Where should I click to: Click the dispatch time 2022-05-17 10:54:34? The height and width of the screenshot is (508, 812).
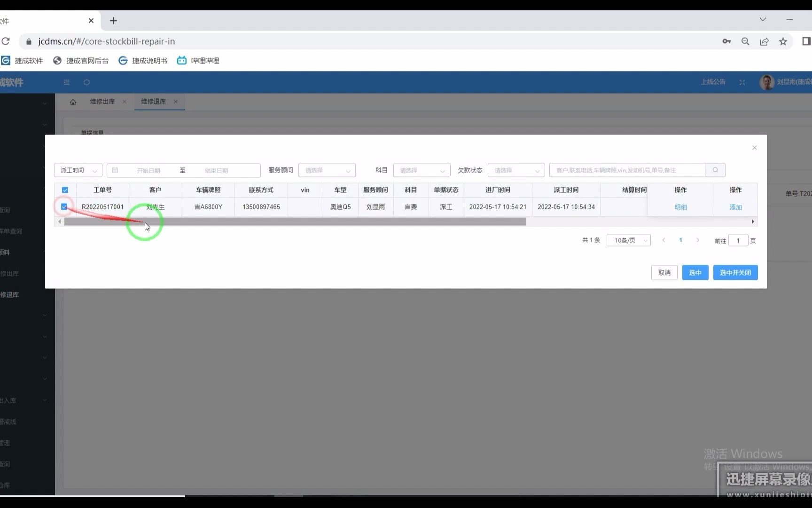tap(566, 207)
